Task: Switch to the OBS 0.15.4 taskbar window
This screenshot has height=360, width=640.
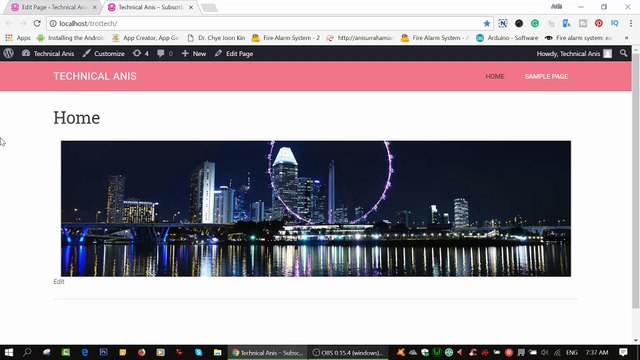Action: [348, 353]
